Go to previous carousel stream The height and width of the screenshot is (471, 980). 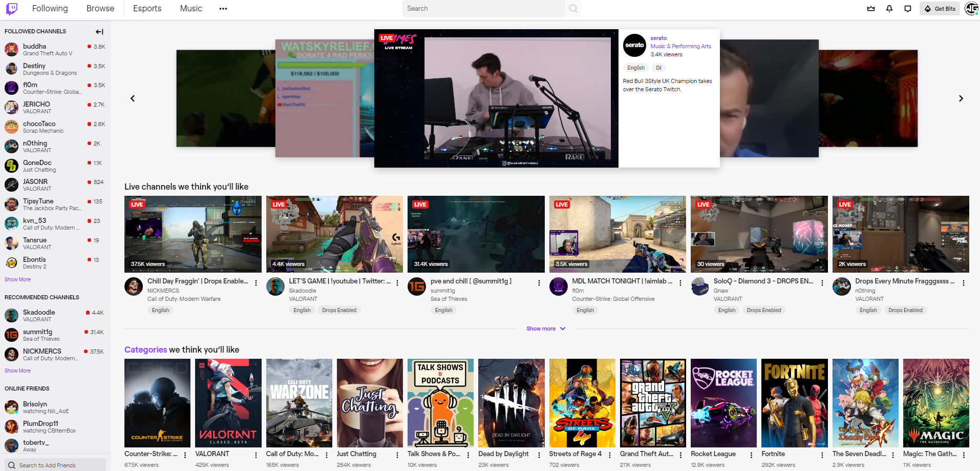tap(133, 98)
